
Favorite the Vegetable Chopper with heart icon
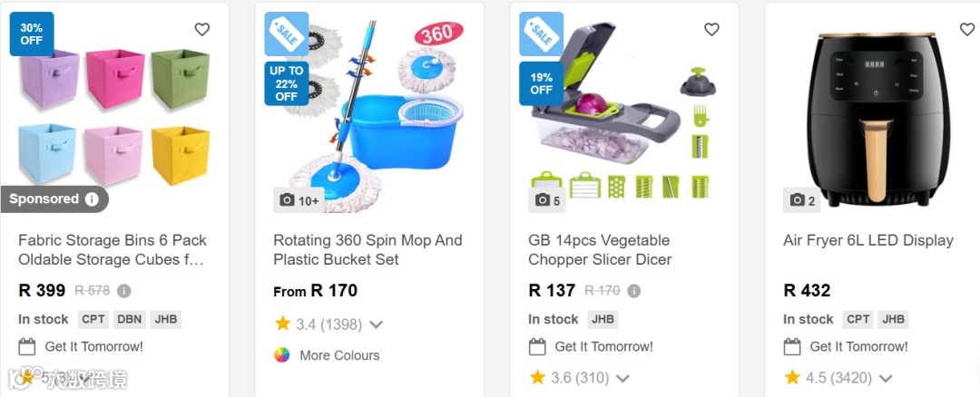[711, 30]
